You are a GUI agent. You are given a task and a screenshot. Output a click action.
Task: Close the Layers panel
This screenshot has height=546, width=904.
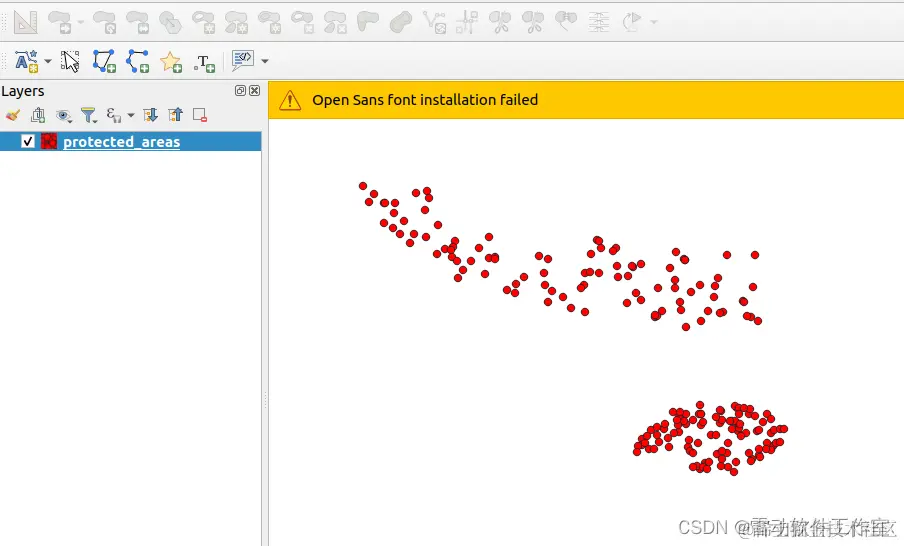coord(254,91)
